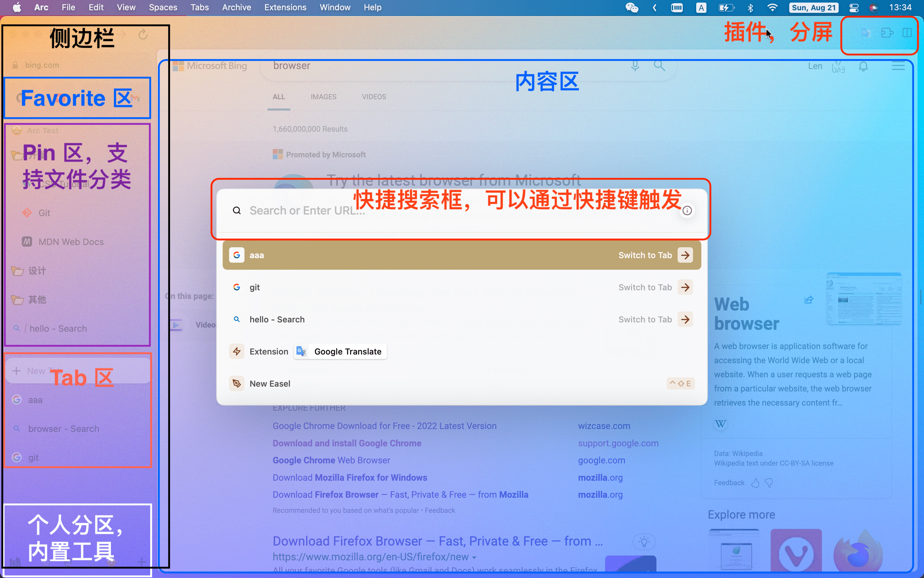
Task: Click the input source A icon
Action: (x=701, y=8)
